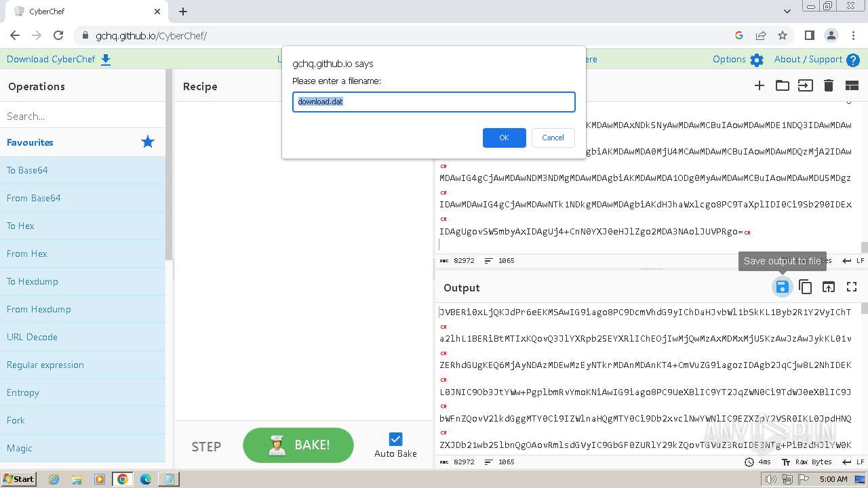Select From Base64 operation
868x488 pixels.
(83, 198)
